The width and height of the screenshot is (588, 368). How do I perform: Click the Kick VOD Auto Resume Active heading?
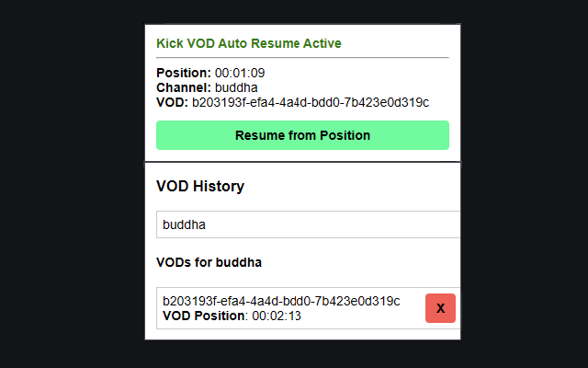[249, 43]
